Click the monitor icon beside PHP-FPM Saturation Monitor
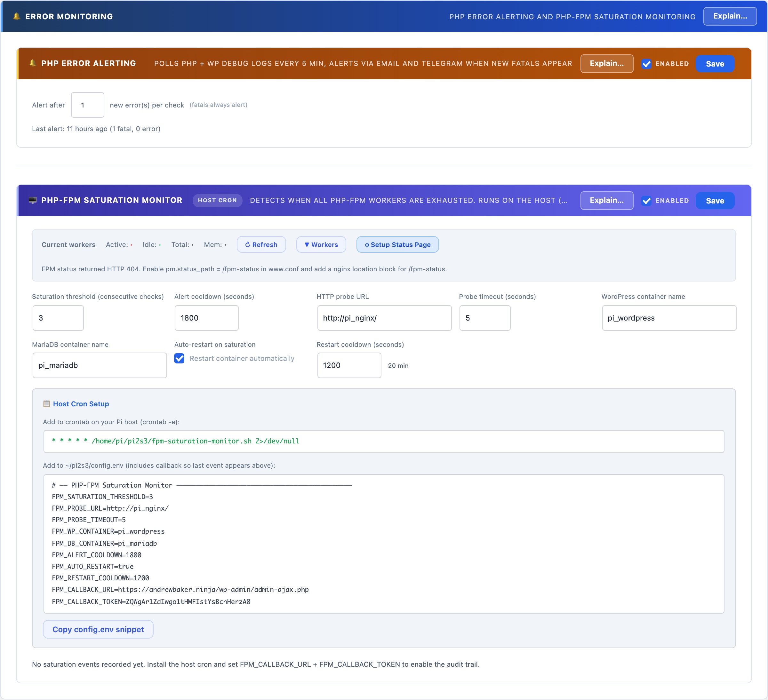The image size is (768, 700). [x=33, y=200]
